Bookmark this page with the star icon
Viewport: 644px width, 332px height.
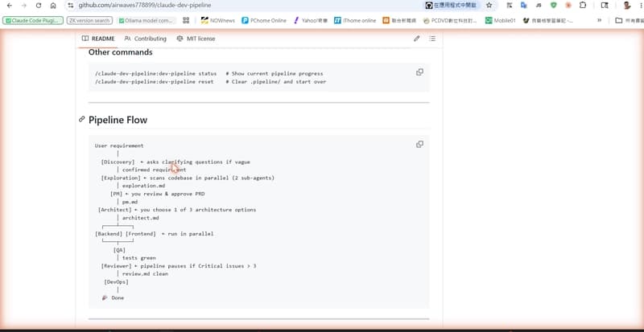point(489,6)
